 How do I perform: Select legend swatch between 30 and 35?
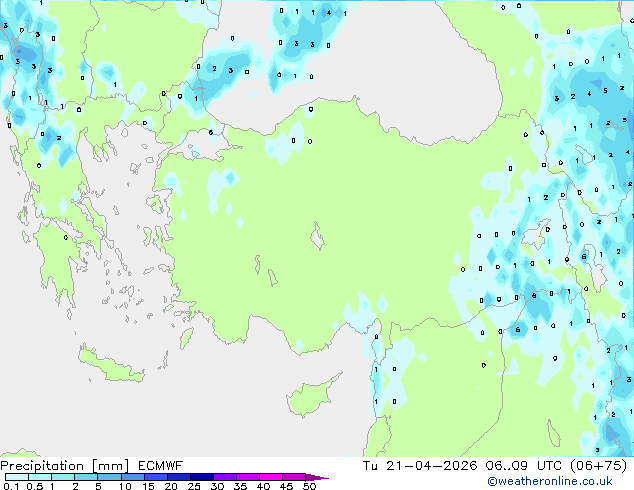225,477
